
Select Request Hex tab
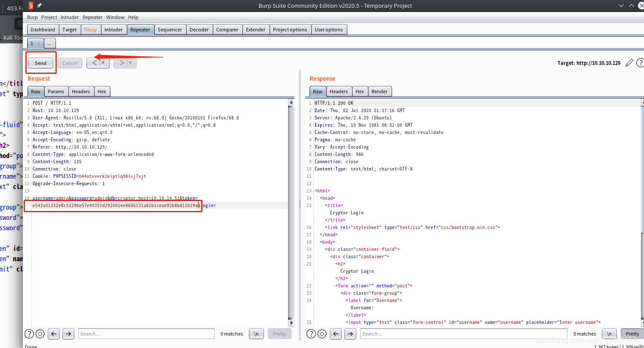[x=102, y=91]
